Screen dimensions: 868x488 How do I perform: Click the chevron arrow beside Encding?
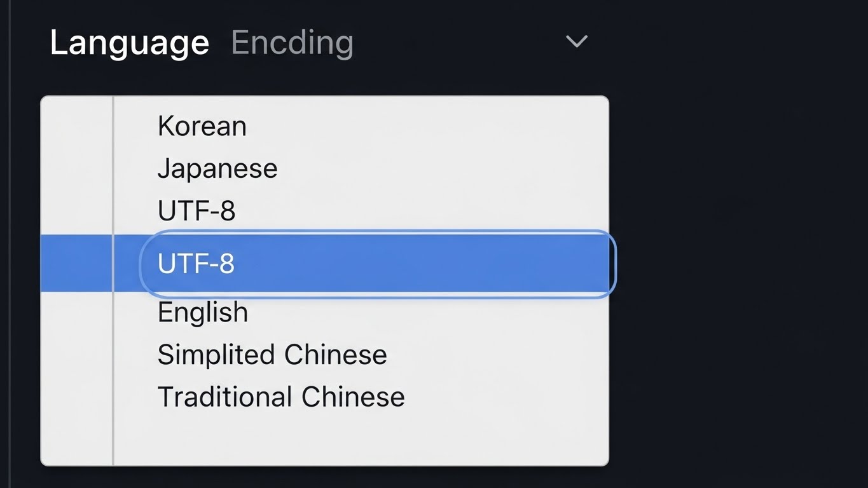click(x=577, y=42)
